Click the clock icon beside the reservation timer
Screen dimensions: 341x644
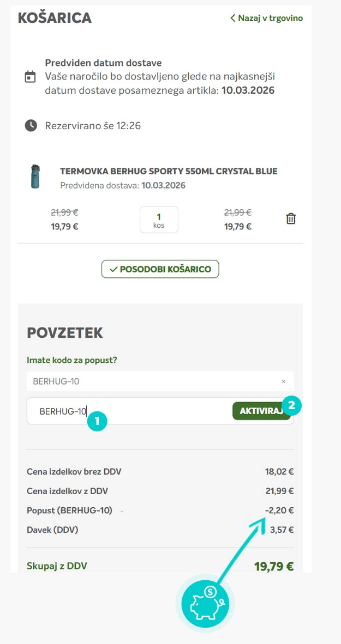coord(31,125)
